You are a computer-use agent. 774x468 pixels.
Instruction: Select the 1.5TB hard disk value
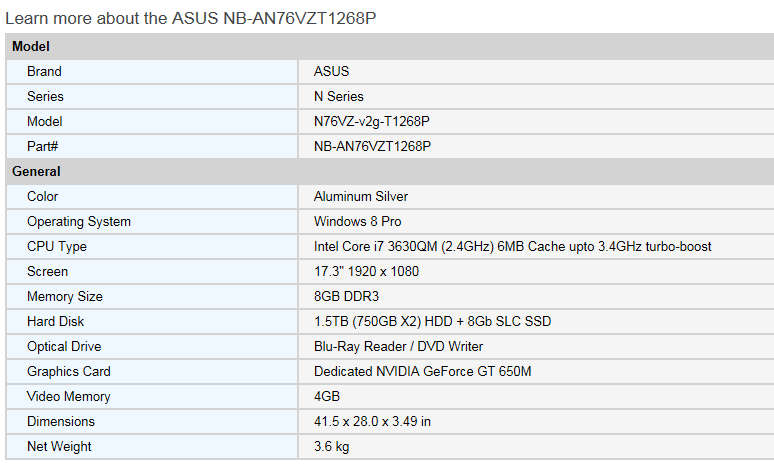(x=432, y=321)
